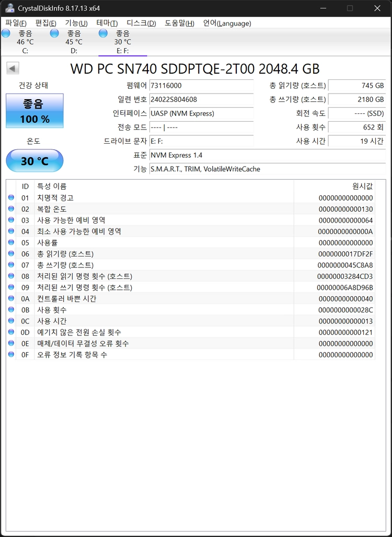392x537 pixels.
Task: Open the 도움말(H) menu
Action: point(180,24)
